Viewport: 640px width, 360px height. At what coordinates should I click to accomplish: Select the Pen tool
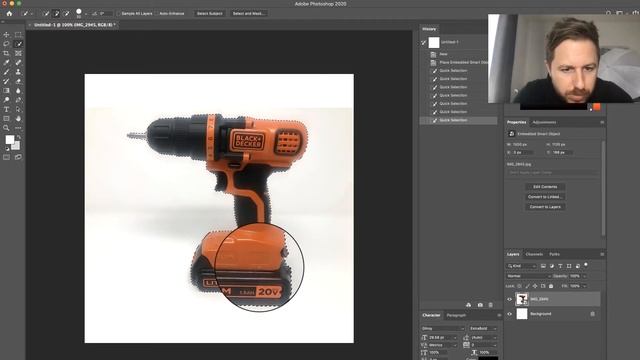pos(18,100)
